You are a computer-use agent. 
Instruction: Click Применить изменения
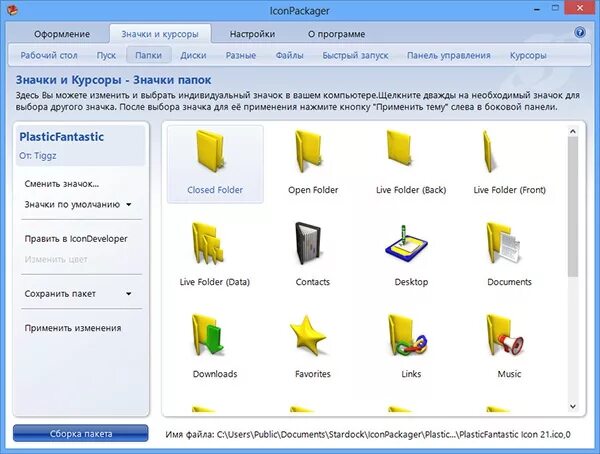coord(73,328)
